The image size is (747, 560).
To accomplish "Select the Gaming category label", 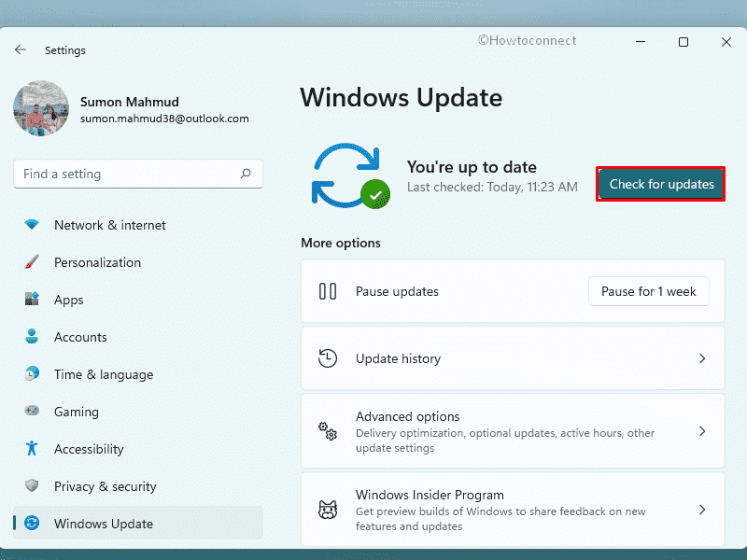I will 77,412.
